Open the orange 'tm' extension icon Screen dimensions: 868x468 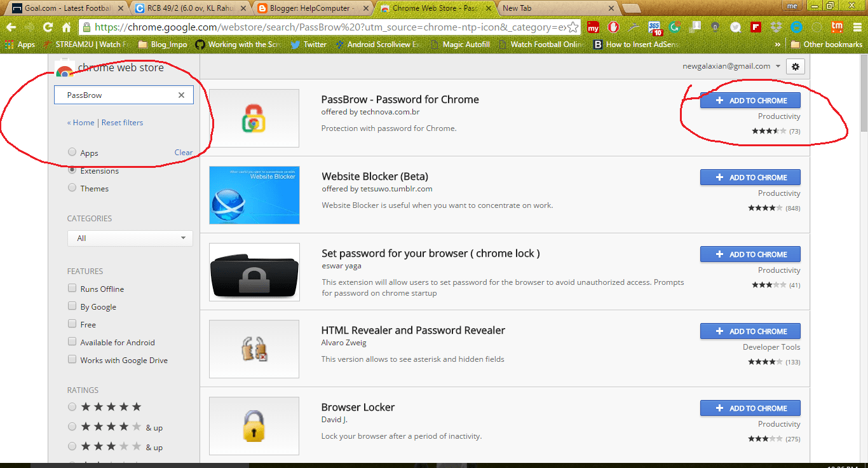837,27
